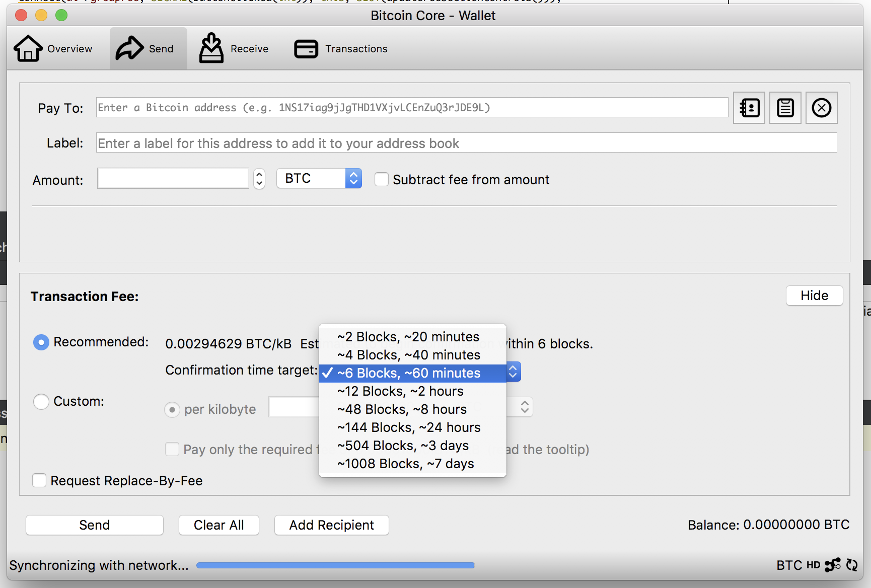Toggle Pay only the required fee checkbox

point(172,449)
